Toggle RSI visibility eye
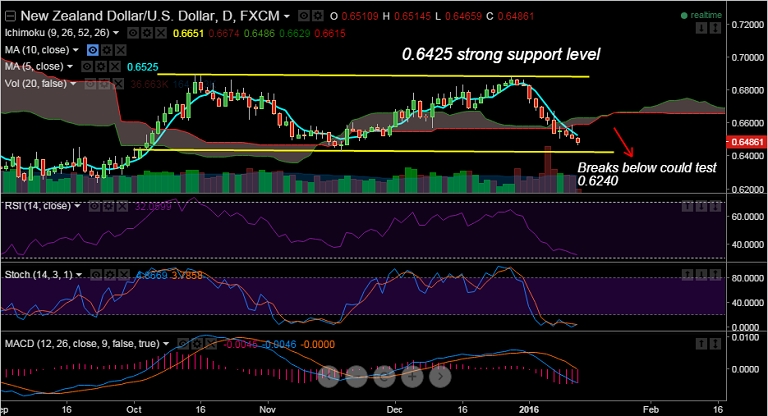Screen dimensions: 768x416 (x=95, y=206)
